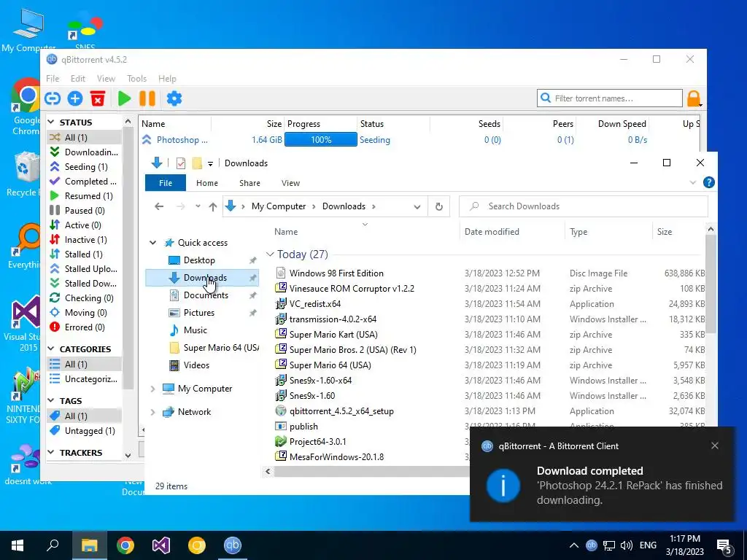Image resolution: width=747 pixels, height=560 pixels.
Task: Open Explorer Home ribbon tab
Action: (x=206, y=183)
